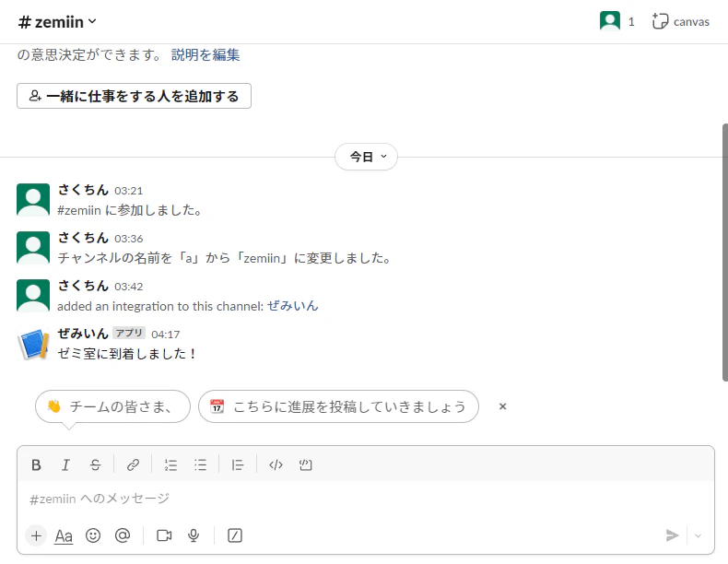Record a video clip
This screenshot has width=728, height=564.
164,535
